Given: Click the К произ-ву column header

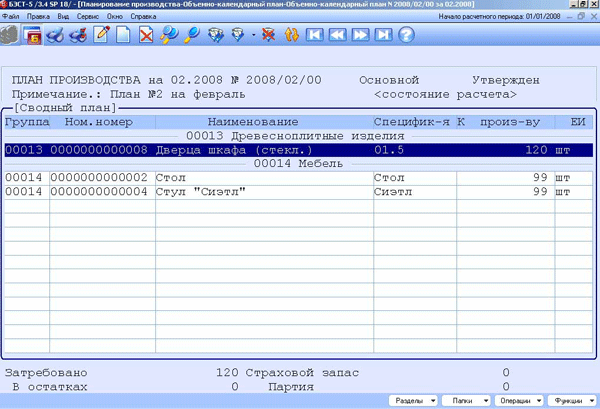Looking at the screenshot, I should [x=505, y=122].
